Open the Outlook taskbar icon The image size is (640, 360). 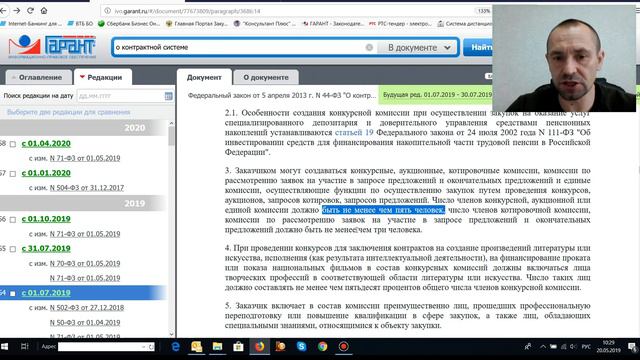click(196, 347)
